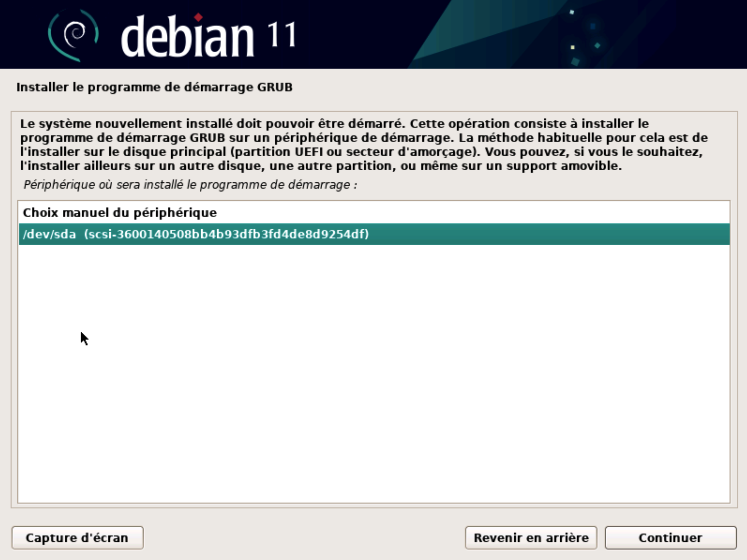Go back with 'Revenir en arrière'

click(531, 538)
